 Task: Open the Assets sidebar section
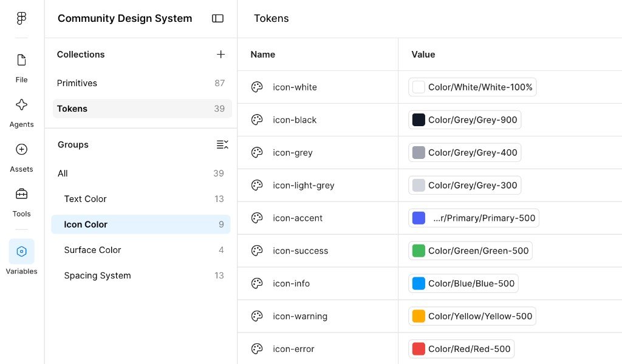click(21, 158)
